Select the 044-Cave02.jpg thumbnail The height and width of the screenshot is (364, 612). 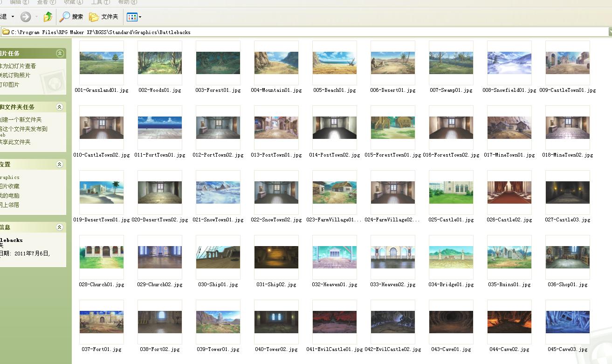point(509,322)
